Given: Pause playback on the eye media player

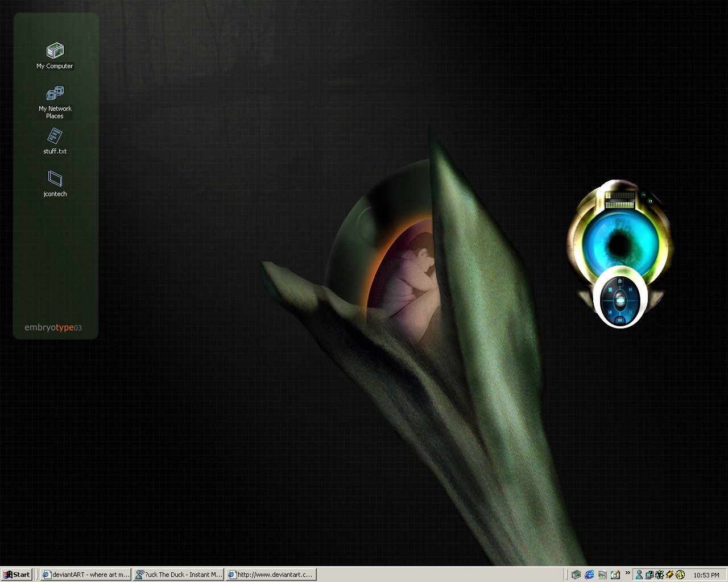Looking at the screenshot, I should (631, 313).
